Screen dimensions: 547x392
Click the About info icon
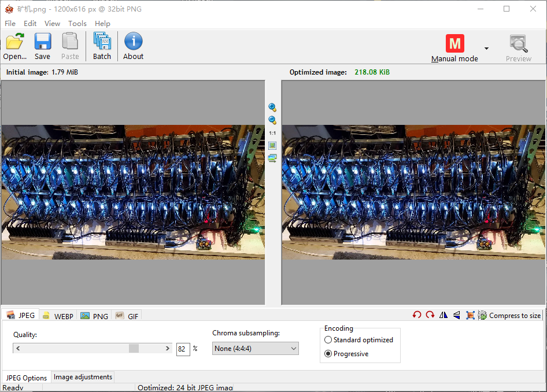tap(133, 46)
